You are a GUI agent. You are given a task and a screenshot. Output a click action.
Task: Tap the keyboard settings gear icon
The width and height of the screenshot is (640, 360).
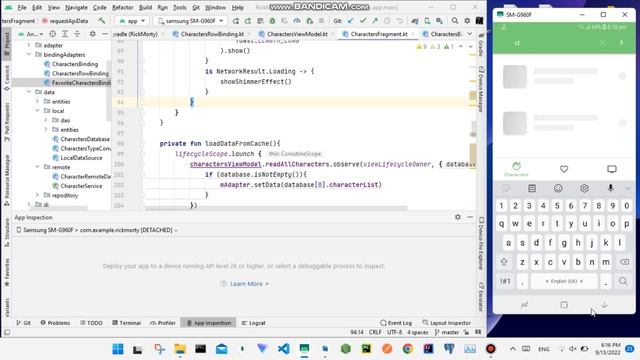(x=584, y=188)
